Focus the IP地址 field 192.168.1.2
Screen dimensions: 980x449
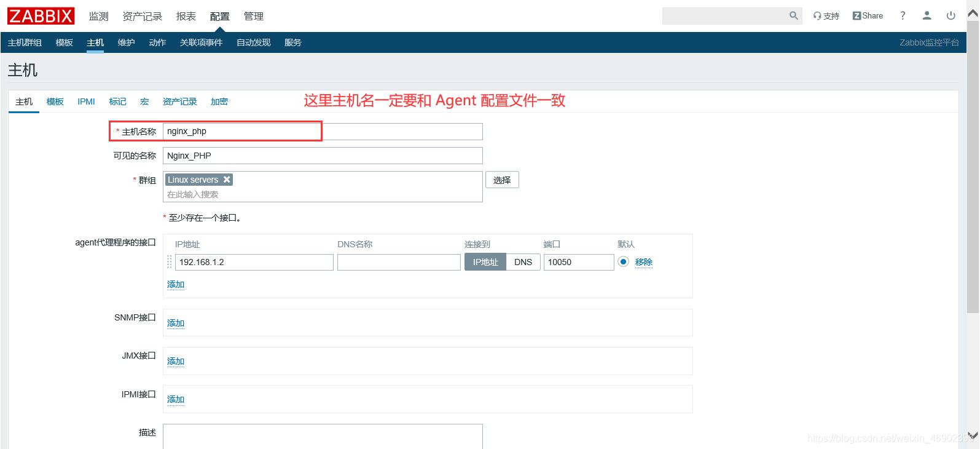coord(254,262)
